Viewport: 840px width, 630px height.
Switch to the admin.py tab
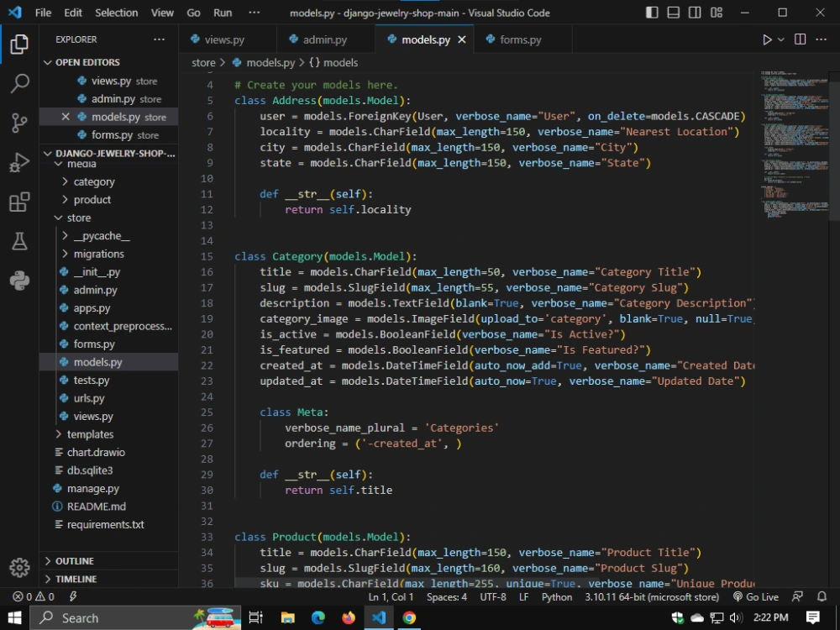pos(324,39)
